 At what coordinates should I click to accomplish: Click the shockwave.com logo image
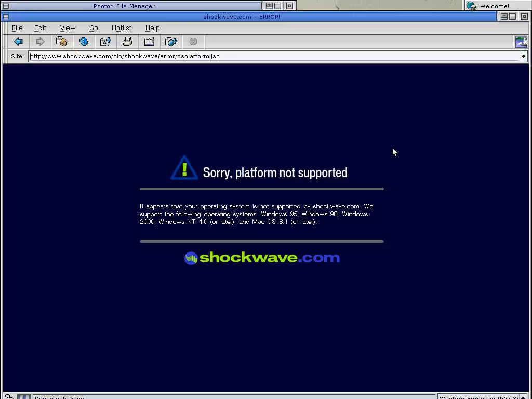(x=262, y=258)
